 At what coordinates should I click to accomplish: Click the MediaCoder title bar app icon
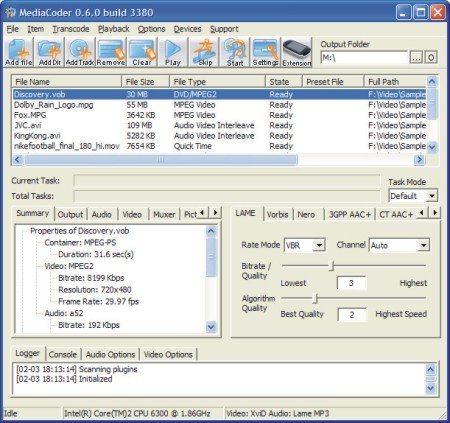(10, 13)
